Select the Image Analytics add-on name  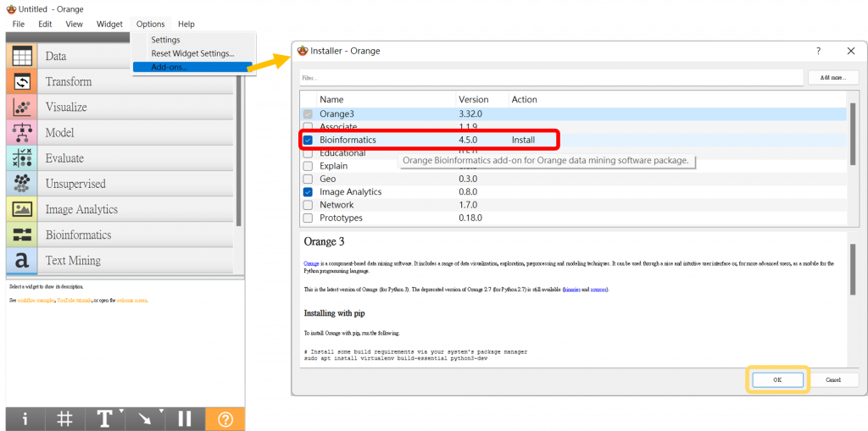tap(350, 192)
